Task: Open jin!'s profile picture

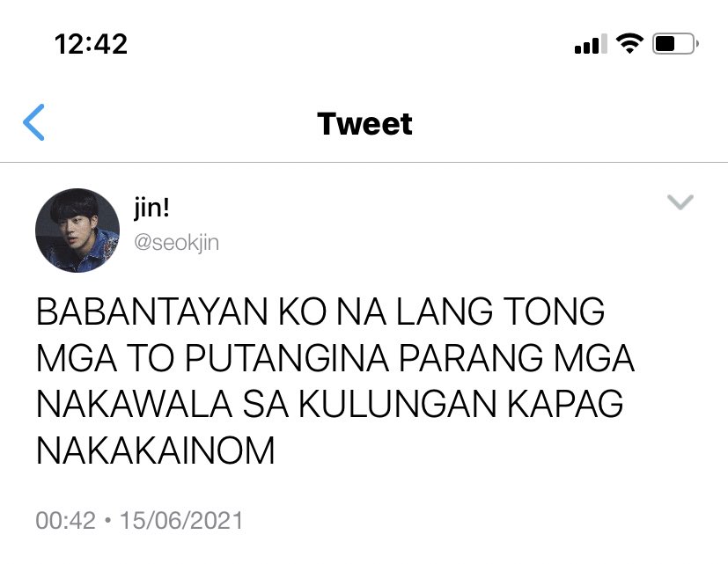Action: 77,231
